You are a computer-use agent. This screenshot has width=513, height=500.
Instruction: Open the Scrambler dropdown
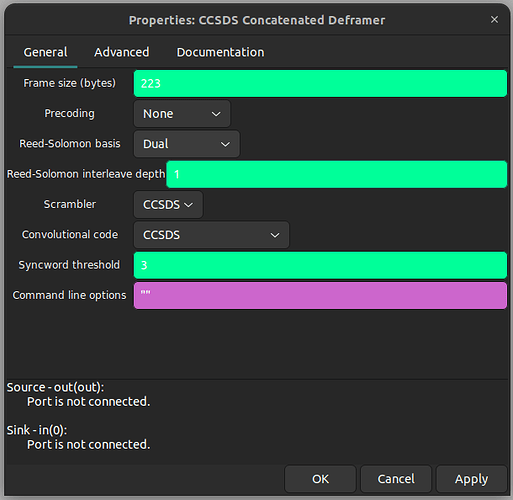(x=168, y=205)
